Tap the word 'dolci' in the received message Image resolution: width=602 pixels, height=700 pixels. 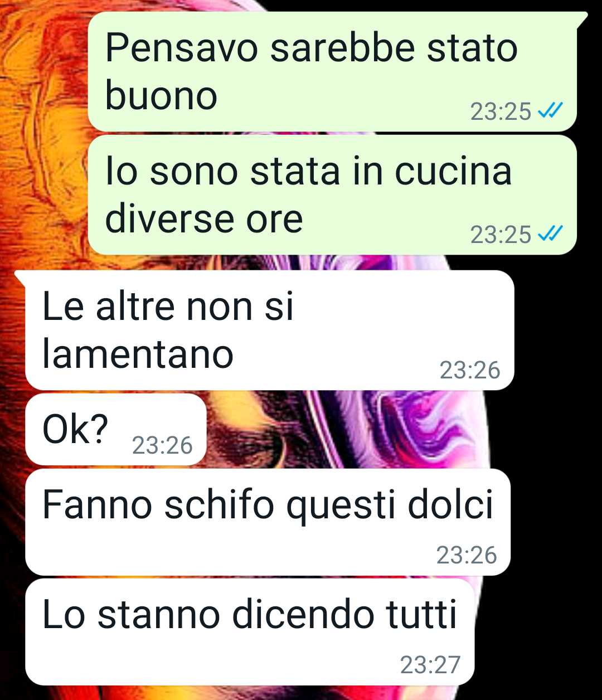(x=451, y=505)
